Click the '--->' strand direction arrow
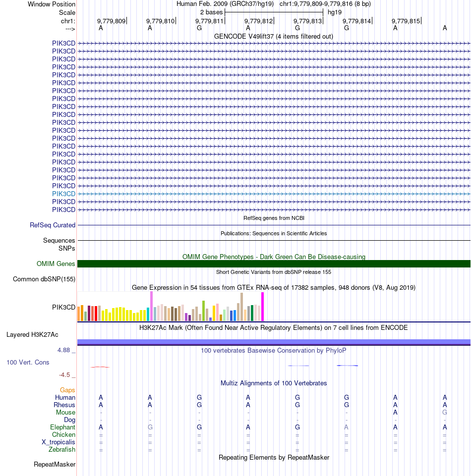 tap(70, 29)
